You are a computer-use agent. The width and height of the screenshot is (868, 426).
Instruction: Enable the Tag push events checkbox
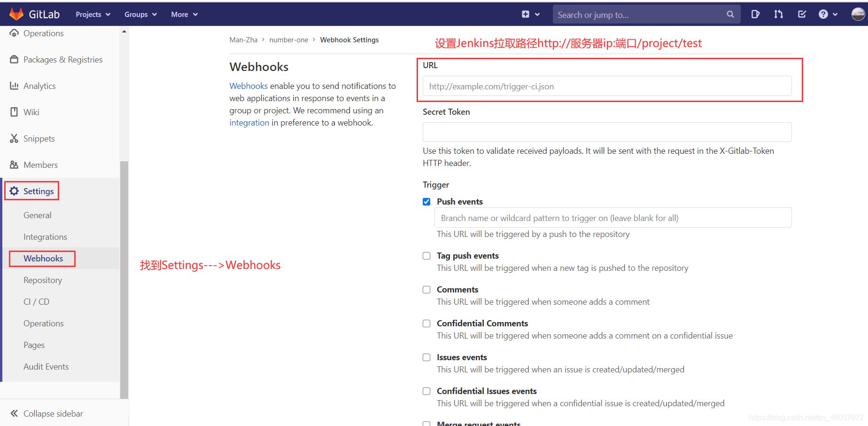(x=426, y=256)
